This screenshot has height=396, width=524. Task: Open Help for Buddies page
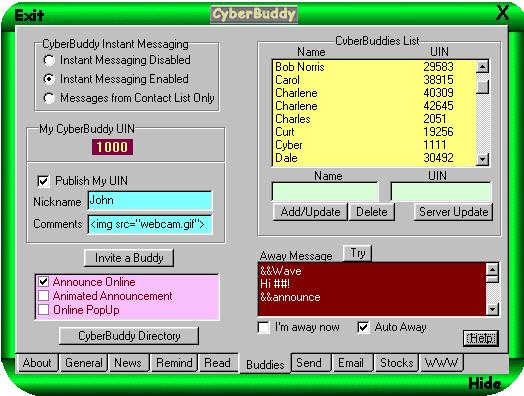[481, 338]
